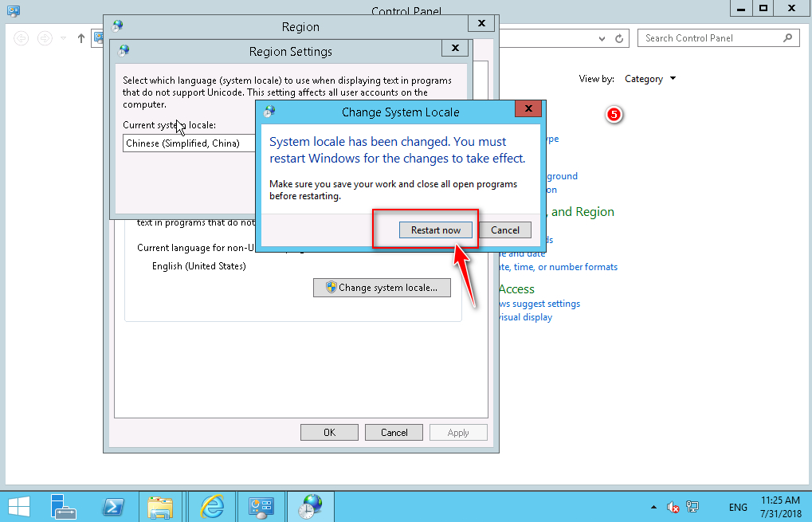
Task: Expand the View by Category dropdown
Action: pyautogui.click(x=650, y=79)
